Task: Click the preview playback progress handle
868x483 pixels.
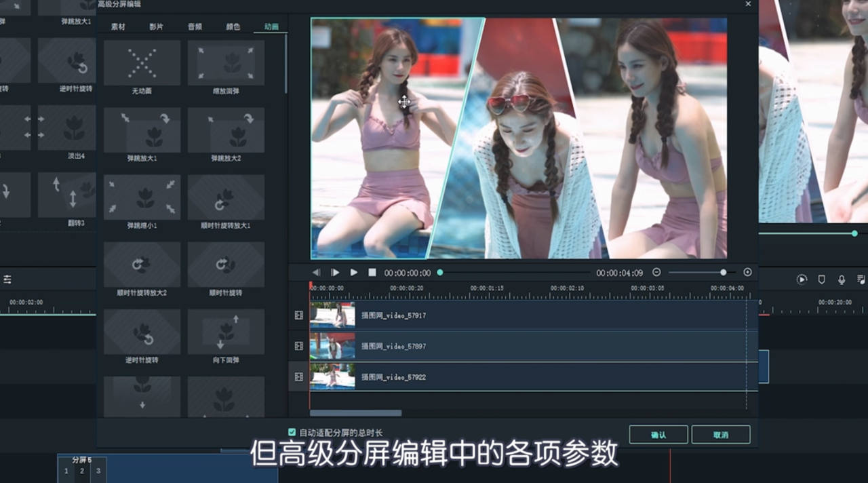Action: point(440,273)
